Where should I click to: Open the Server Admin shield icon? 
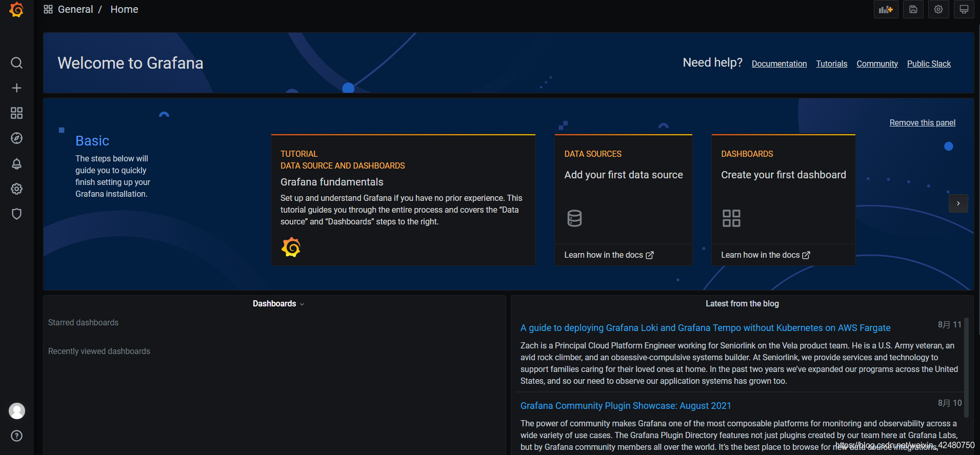coord(16,214)
